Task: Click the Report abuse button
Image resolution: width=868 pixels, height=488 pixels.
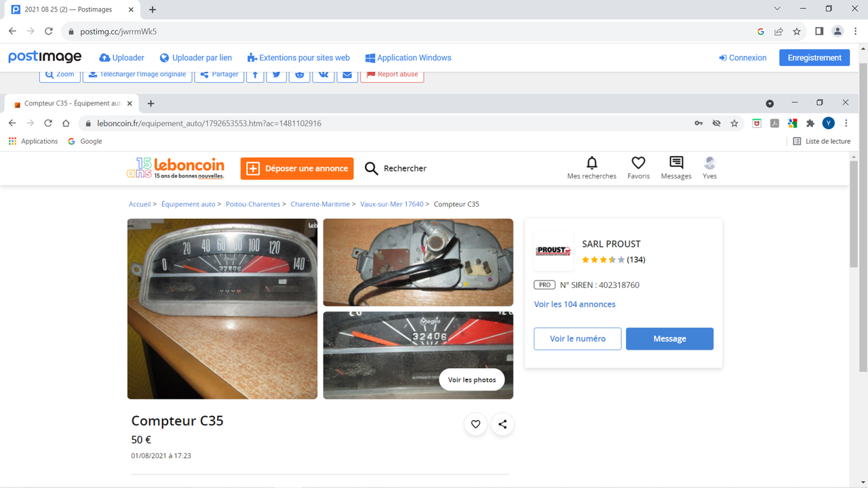Action: point(392,75)
